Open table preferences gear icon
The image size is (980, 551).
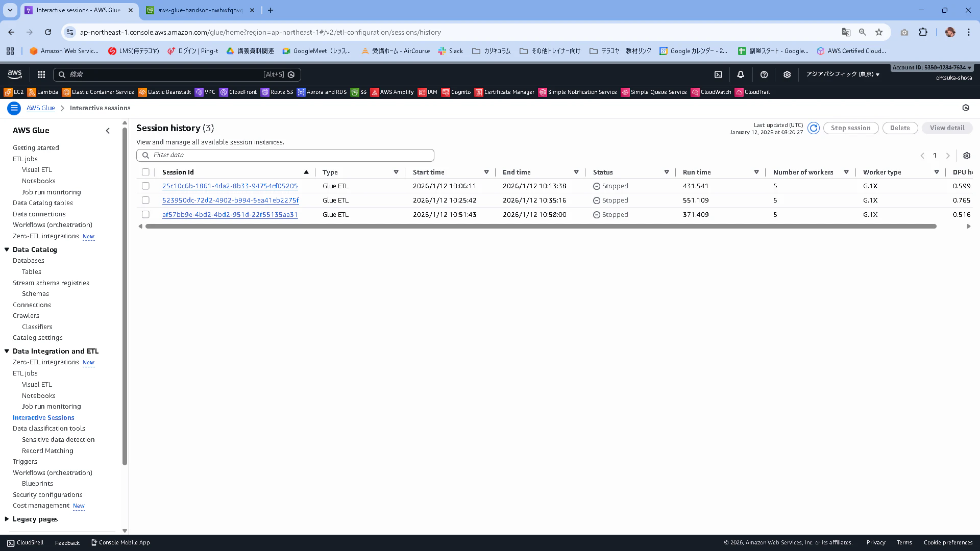(966, 156)
